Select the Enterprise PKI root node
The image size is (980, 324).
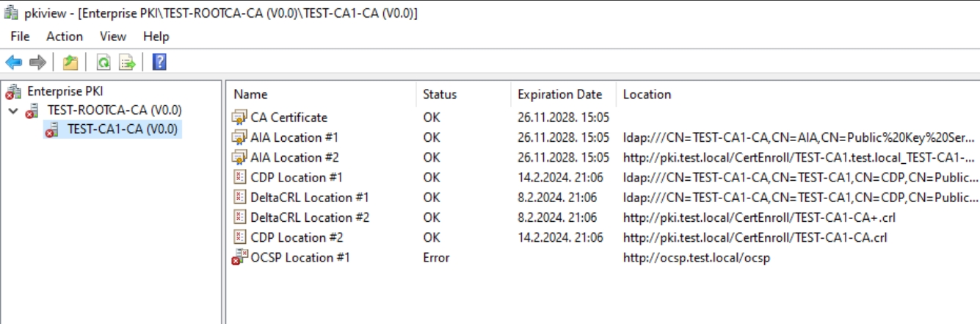coord(65,92)
